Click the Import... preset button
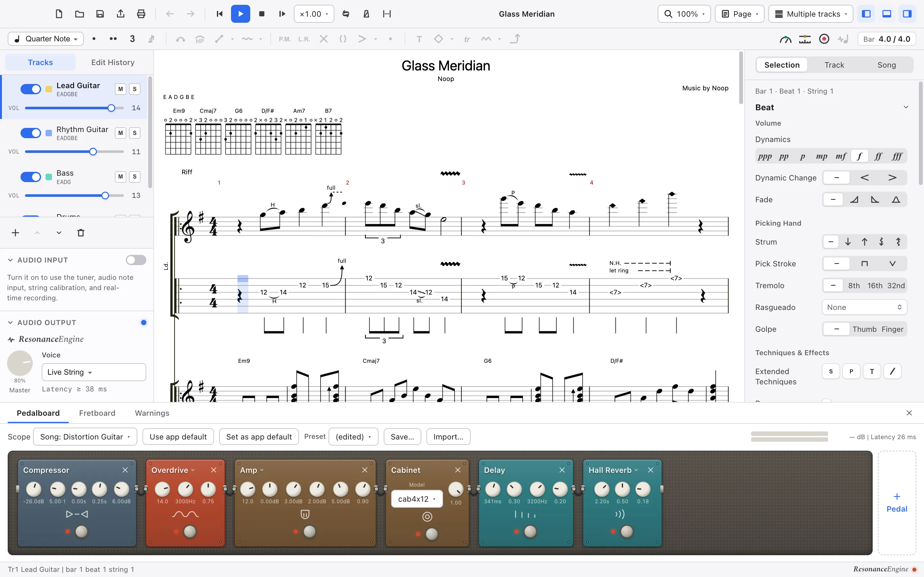 pos(448,437)
